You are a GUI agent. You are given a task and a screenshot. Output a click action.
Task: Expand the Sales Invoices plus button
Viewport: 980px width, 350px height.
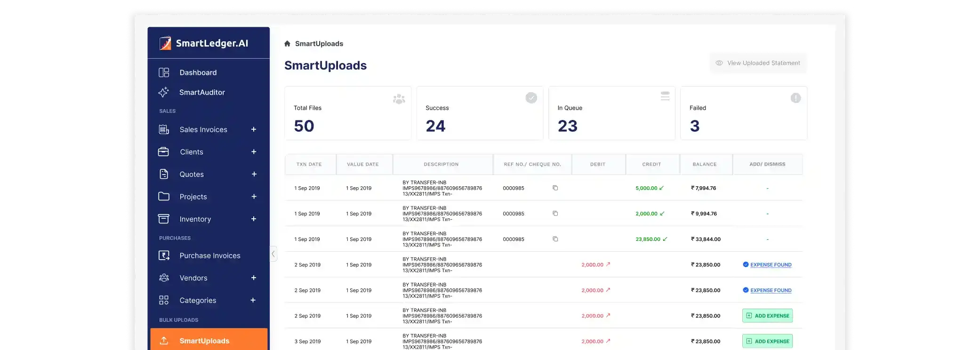coord(254,129)
